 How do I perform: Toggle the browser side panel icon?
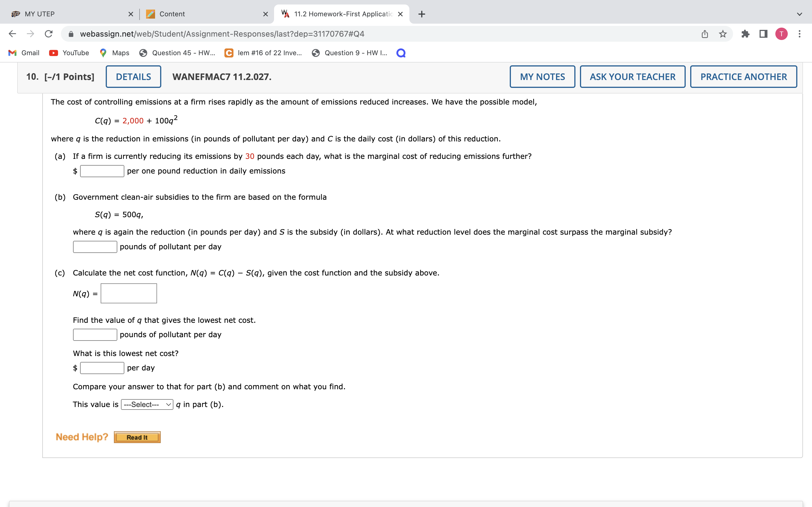(763, 34)
